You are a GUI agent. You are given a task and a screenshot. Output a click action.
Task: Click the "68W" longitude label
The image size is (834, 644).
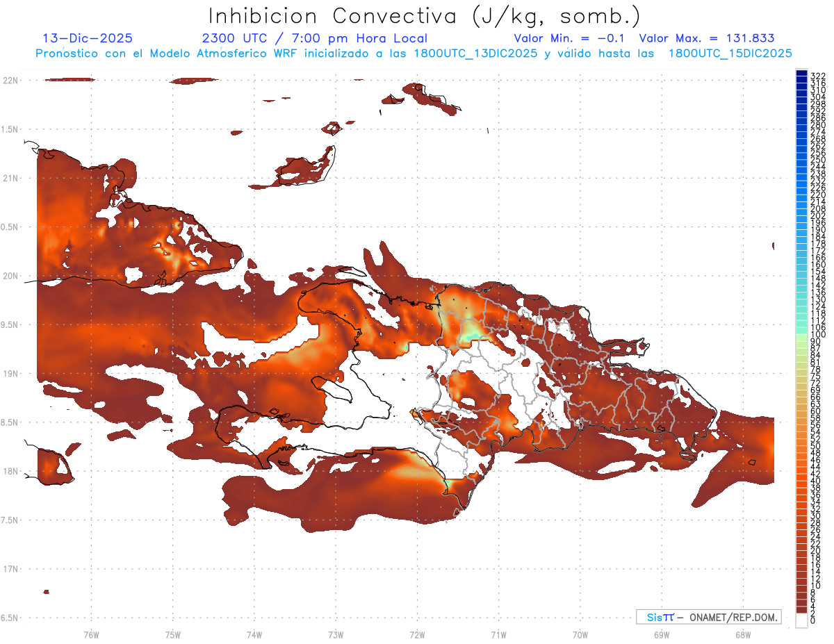pos(743,634)
